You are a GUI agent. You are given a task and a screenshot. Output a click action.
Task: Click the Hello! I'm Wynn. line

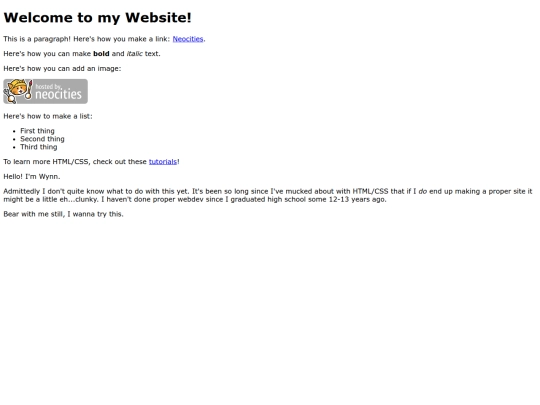click(32, 176)
